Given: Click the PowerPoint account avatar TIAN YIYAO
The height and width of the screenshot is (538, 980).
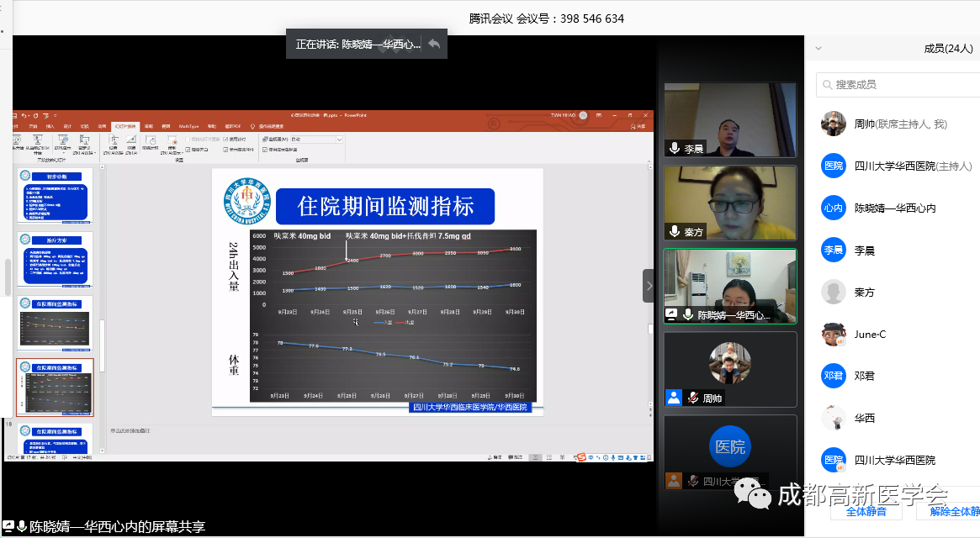Looking at the screenshot, I should tap(583, 115).
